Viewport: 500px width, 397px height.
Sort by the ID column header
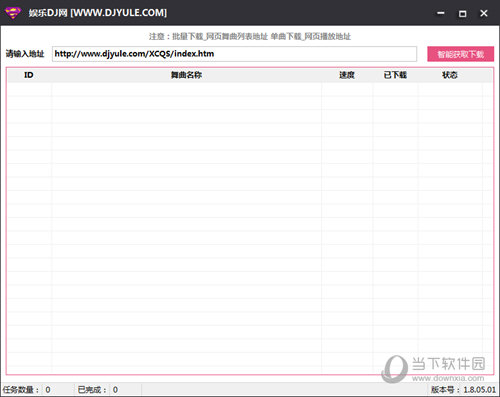click(x=29, y=75)
